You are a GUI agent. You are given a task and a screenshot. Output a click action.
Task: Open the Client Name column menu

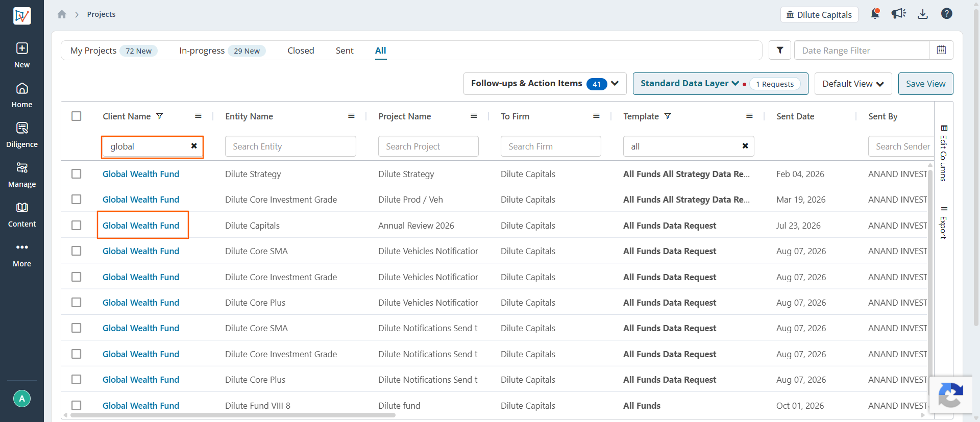point(198,116)
